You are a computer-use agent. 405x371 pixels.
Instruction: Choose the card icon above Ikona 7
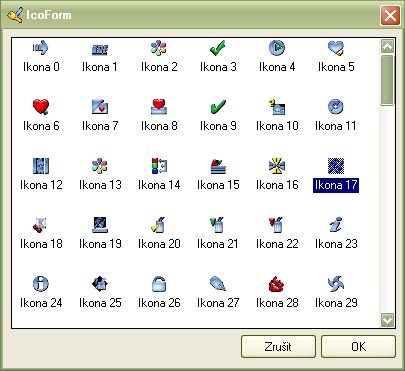100,107
